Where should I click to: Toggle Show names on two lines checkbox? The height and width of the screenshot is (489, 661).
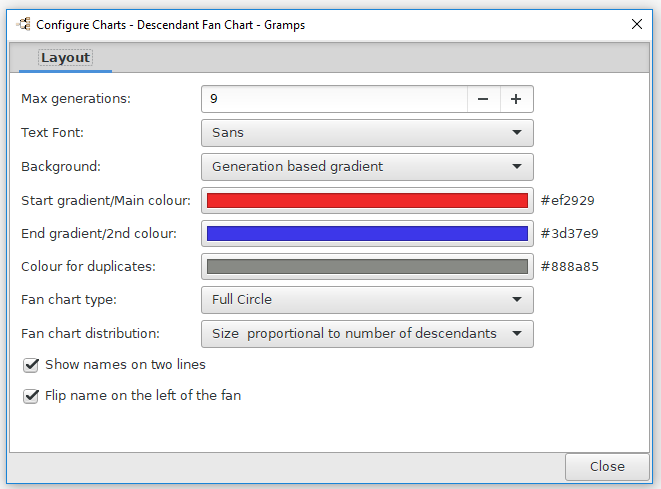[31, 365]
